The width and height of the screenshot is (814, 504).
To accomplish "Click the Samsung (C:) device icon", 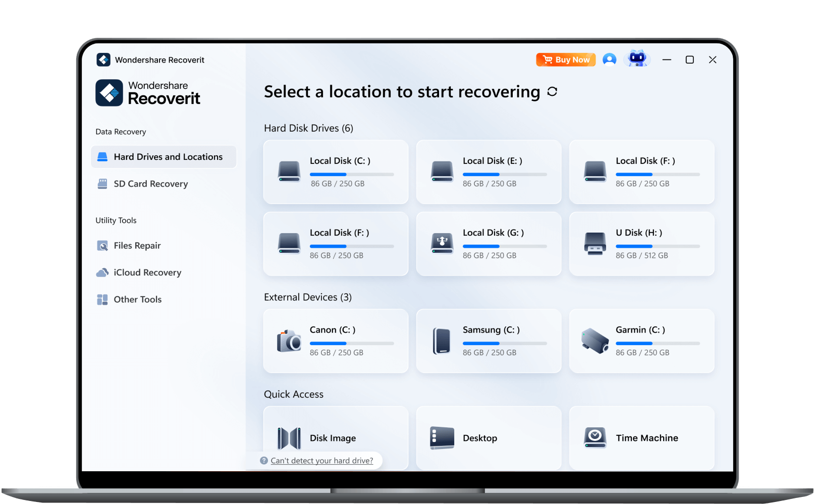I will pyautogui.click(x=442, y=341).
